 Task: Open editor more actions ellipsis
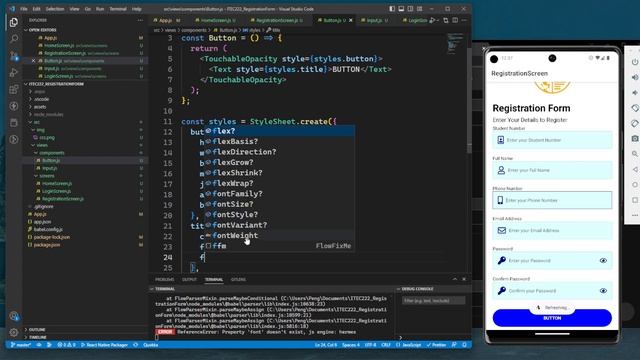pos(464,20)
